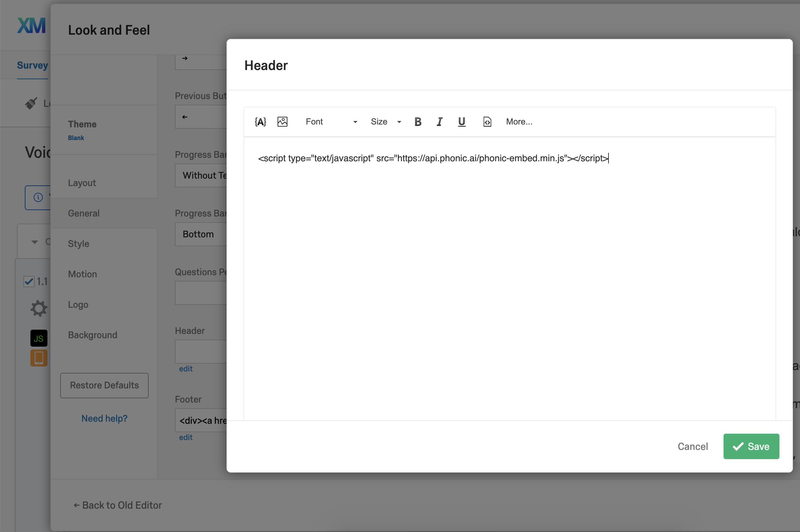Apply italic formatting
This screenshot has height=532, width=800.
[x=440, y=121]
